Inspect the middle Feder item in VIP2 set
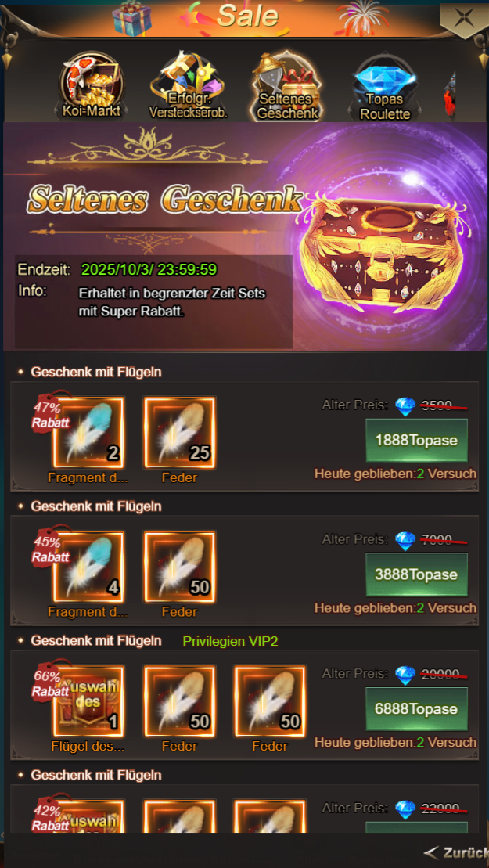The width and height of the screenshot is (489, 868). (x=179, y=701)
